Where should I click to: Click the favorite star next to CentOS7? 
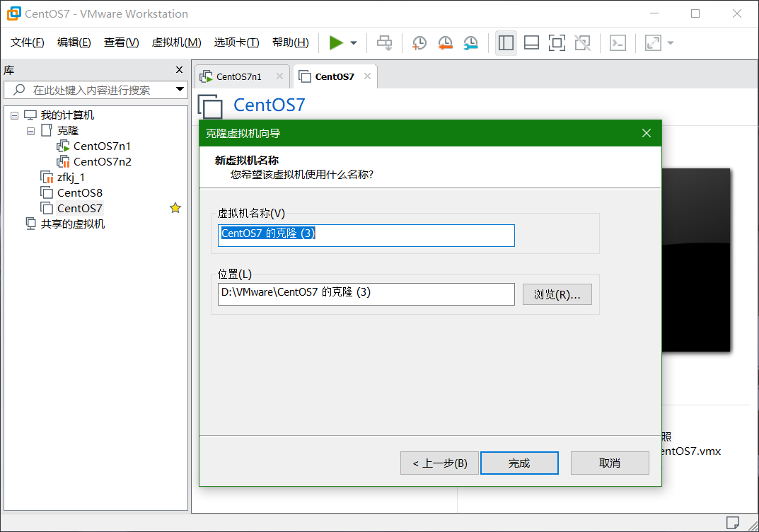[175, 208]
